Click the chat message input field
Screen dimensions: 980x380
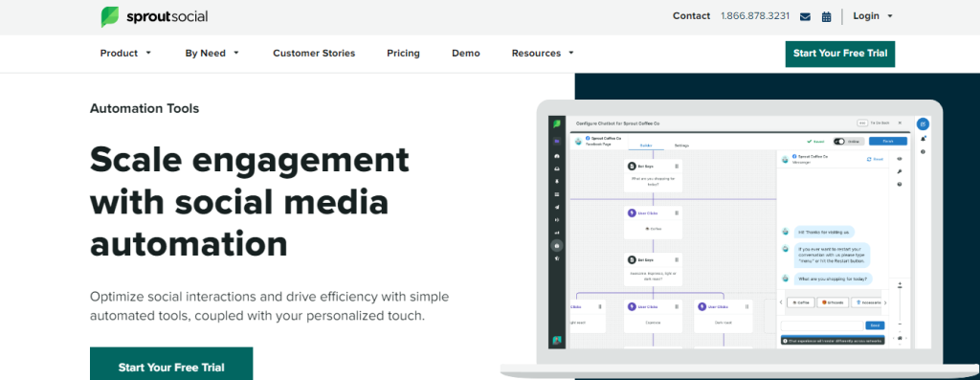pos(822,325)
